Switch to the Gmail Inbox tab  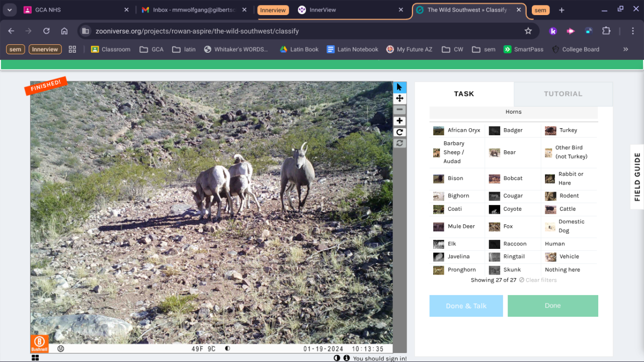click(x=194, y=10)
